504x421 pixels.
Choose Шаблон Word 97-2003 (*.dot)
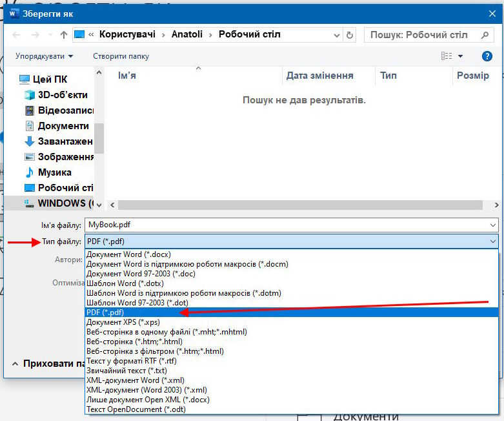(x=292, y=303)
